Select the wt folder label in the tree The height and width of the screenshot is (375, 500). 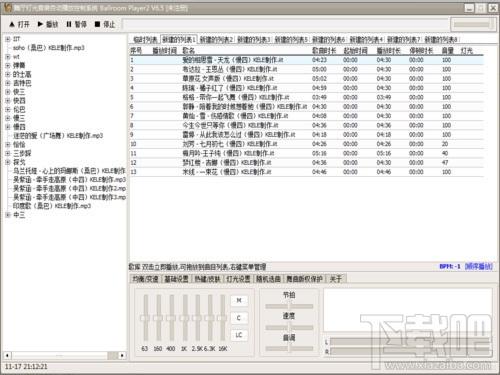click(x=16, y=57)
